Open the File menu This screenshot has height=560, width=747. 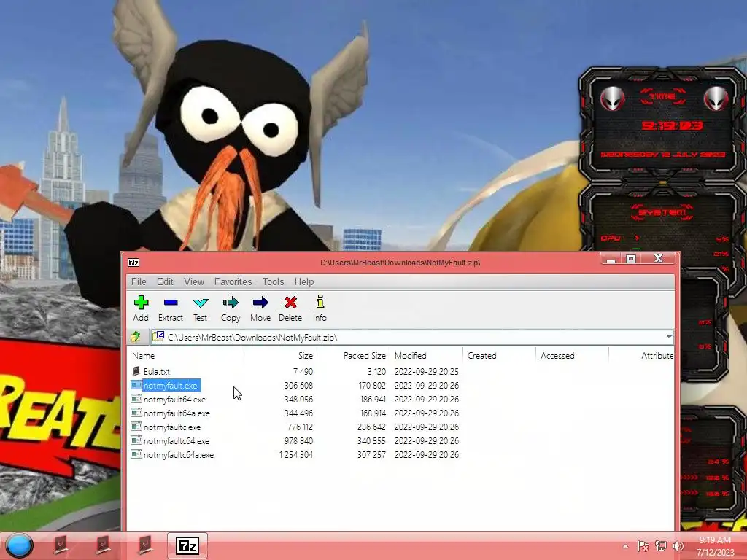coord(139,281)
